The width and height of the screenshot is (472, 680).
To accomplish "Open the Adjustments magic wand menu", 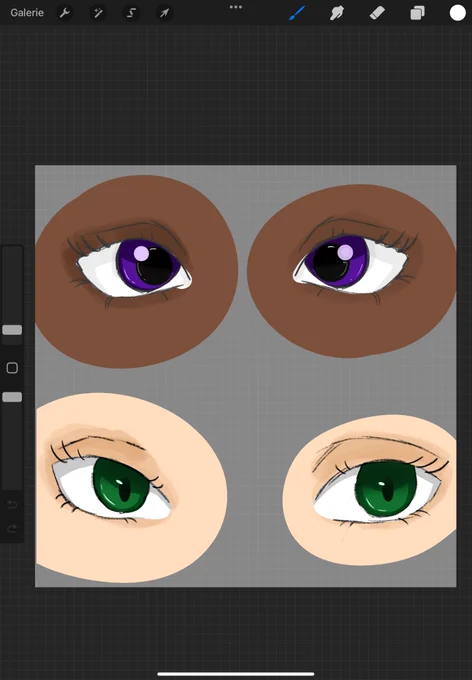I will (98, 13).
